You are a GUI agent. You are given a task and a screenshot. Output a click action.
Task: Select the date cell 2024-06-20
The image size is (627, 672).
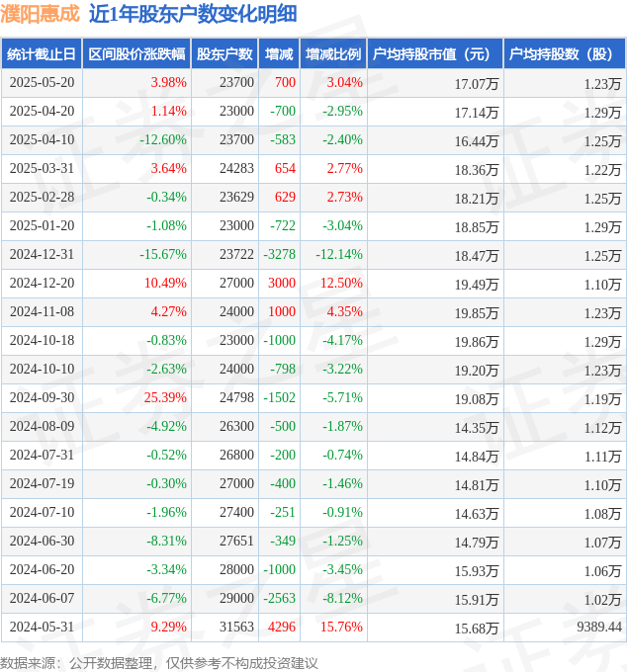click(x=42, y=569)
